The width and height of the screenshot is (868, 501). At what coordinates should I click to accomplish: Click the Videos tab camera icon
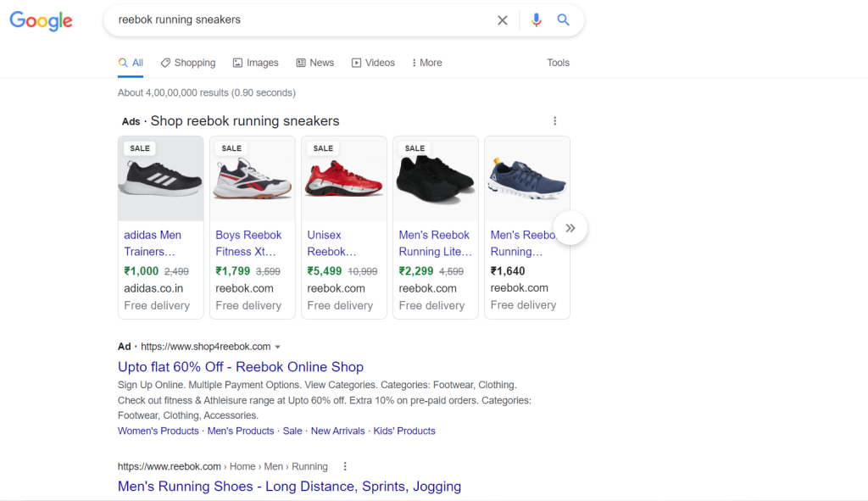(x=355, y=62)
